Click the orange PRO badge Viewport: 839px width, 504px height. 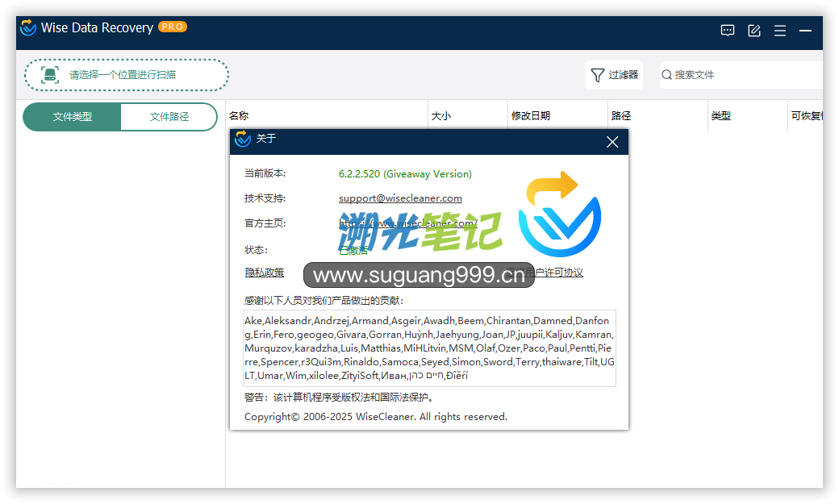(173, 27)
